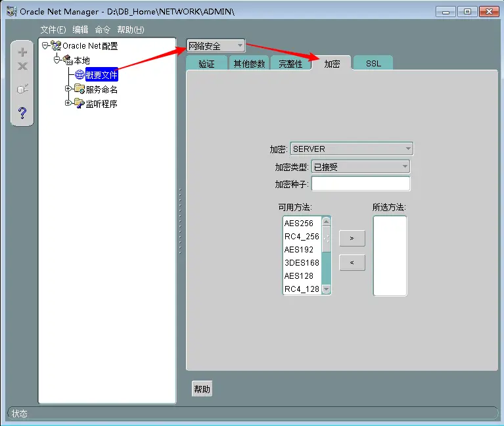This screenshot has height=426, width=504.
Task: Click the 本地 node icon
Action: coord(68,60)
